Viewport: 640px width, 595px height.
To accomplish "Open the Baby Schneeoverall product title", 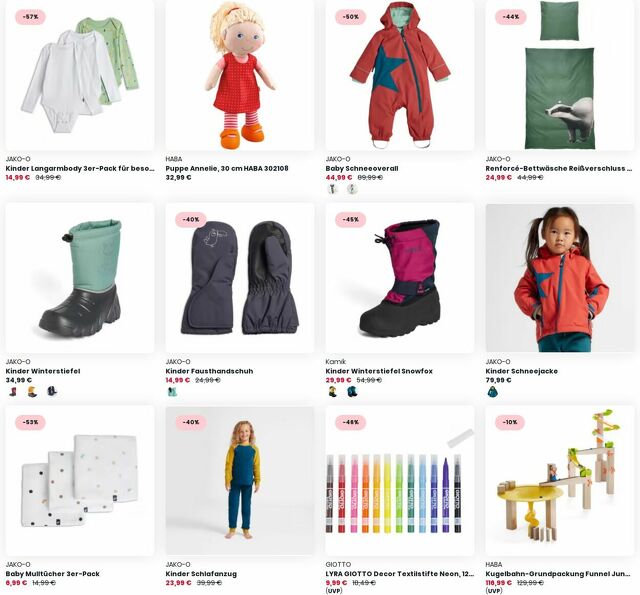I will point(362,168).
